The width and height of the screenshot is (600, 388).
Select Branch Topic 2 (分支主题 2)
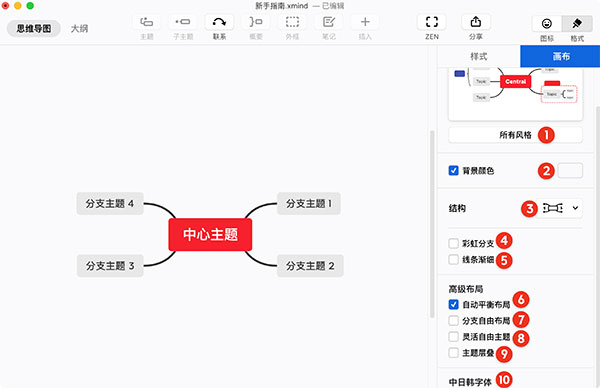click(310, 266)
